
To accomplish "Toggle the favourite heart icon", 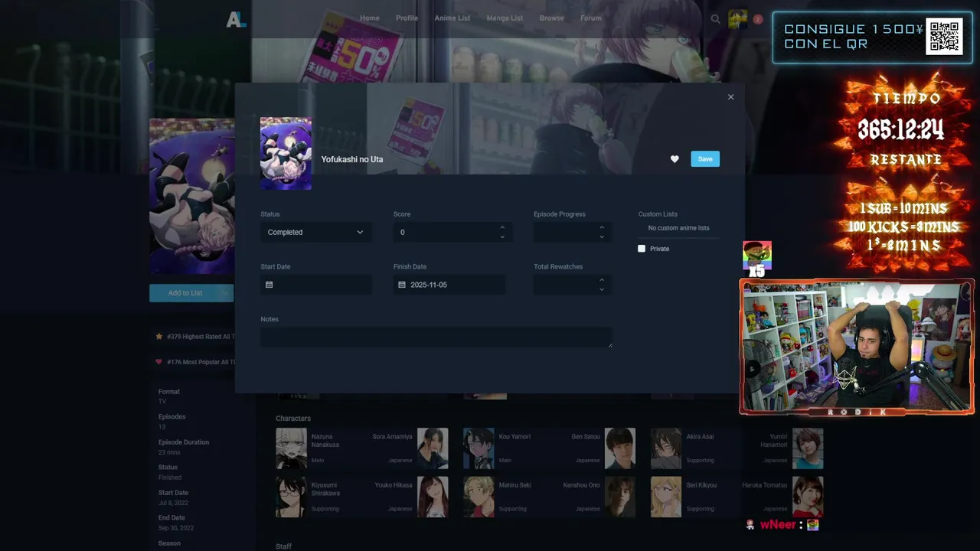I will 675,159.
